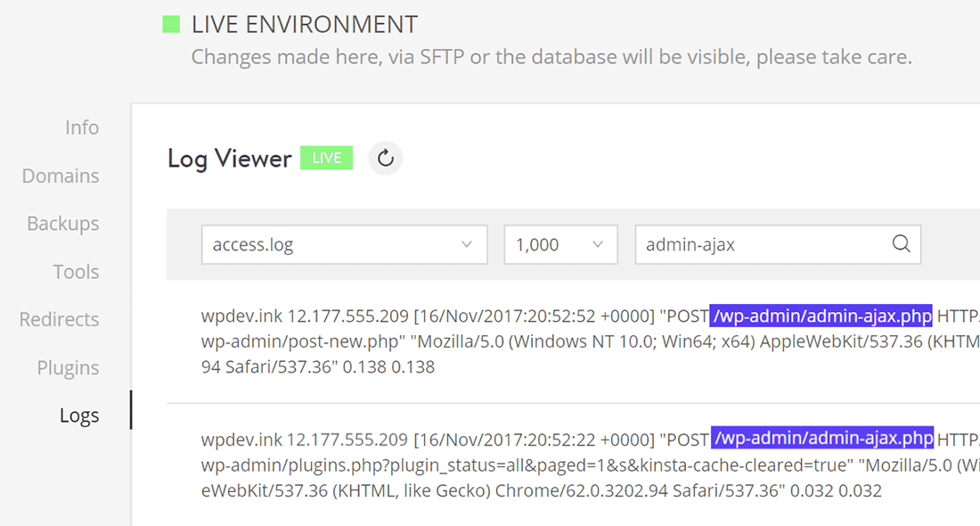Click the LIVE ENVIRONMENT header text

pyautogui.click(x=305, y=23)
